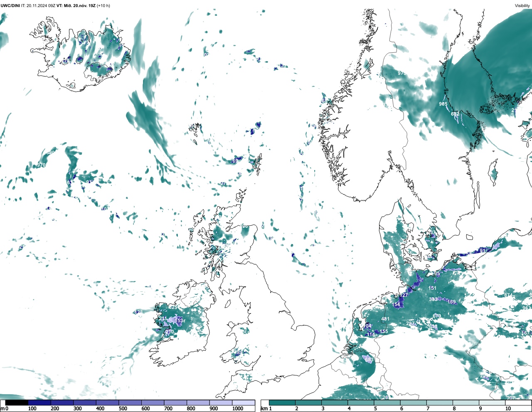Click the black 0–100 m legend swatch
The height and width of the screenshot is (412, 532).
point(17,402)
